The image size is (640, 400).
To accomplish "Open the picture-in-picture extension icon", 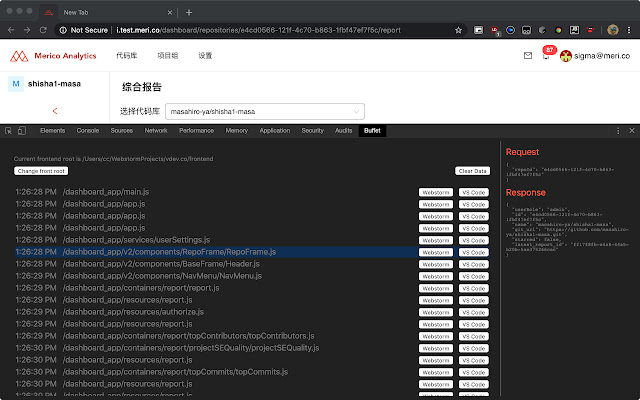I will click(478, 30).
